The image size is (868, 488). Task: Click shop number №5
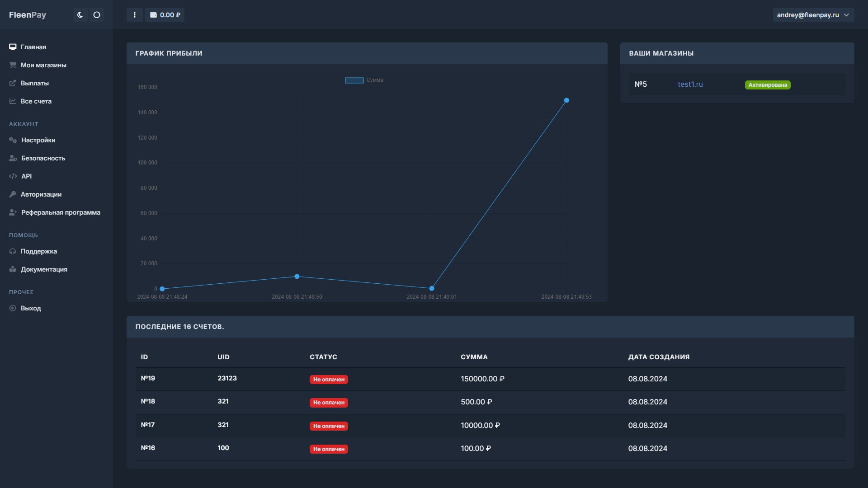(x=641, y=84)
